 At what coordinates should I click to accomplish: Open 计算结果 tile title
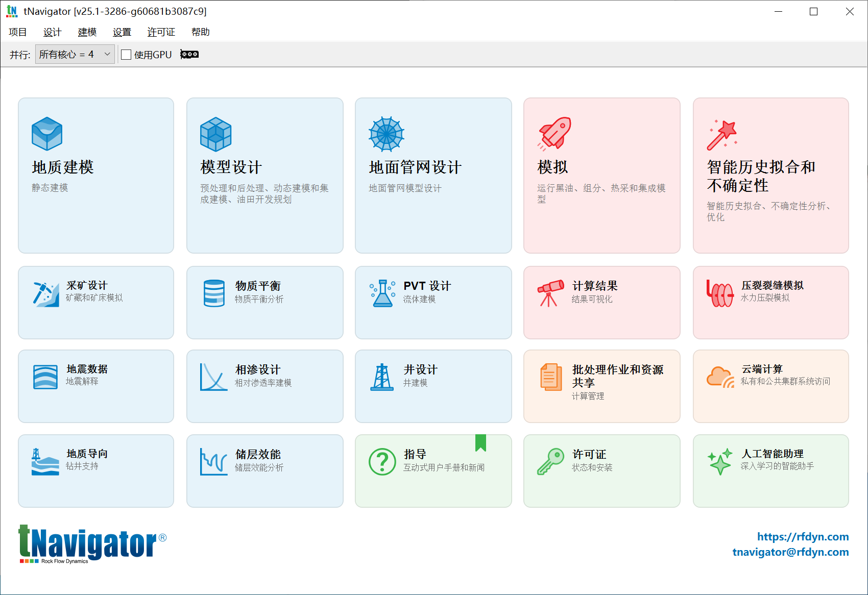tap(595, 286)
